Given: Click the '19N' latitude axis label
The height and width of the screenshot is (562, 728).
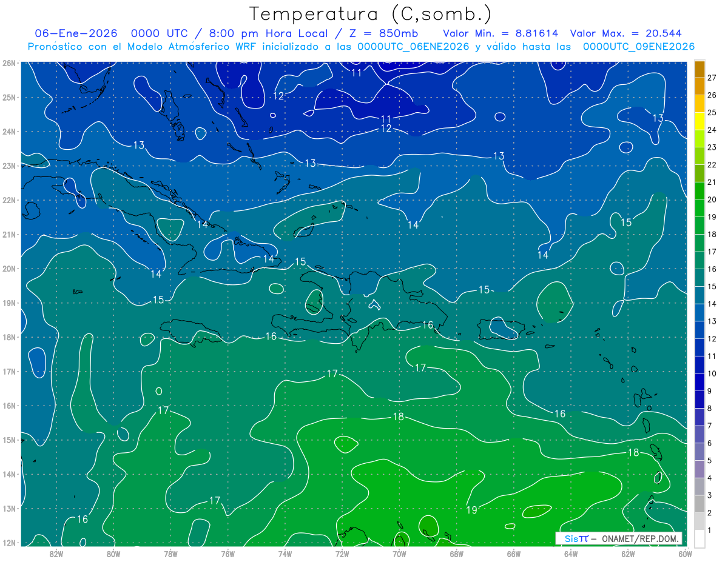Looking at the screenshot, I should (8, 303).
